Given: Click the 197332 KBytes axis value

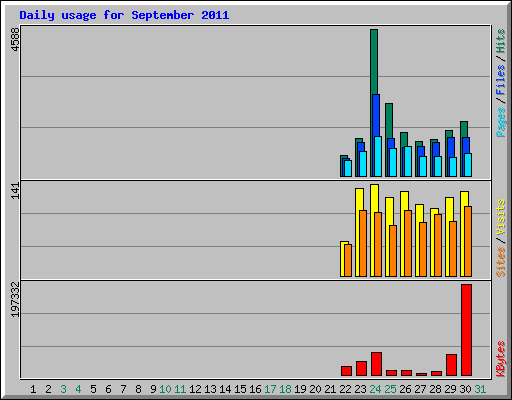Looking at the screenshot, I should click(15, 300).
